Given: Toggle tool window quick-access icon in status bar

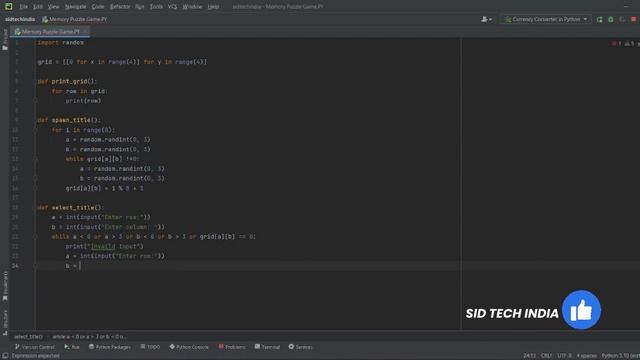Looking at the screenshot, I should click(5, 356).
